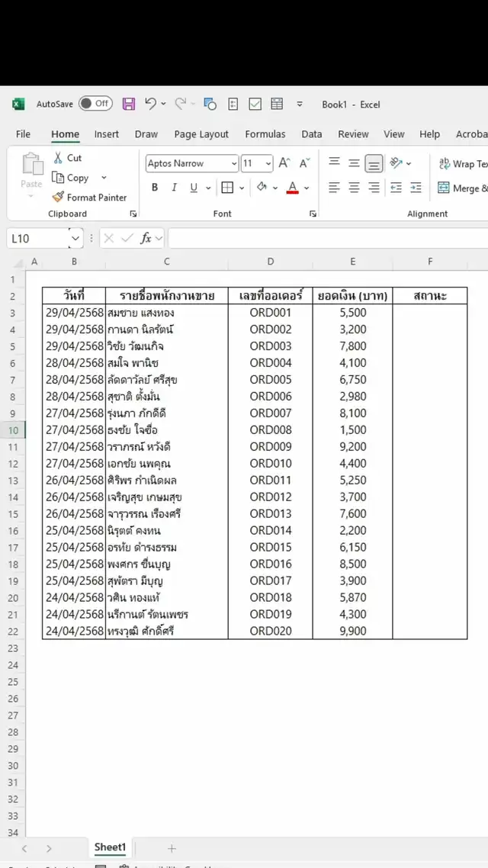Image resolution: width=488 pixels, height=868 pixels.
Task: Increase font size with the larger A icon
Action: coord(284,163)
